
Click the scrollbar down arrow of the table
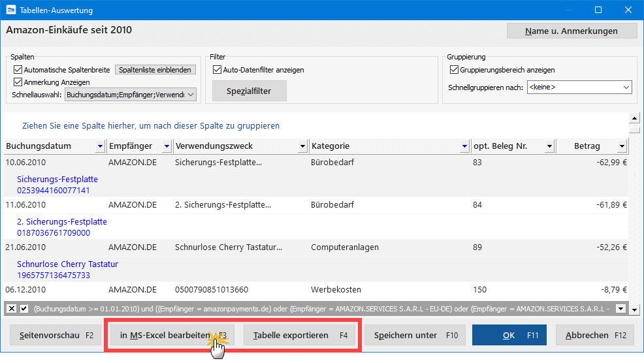click(635, 309)
